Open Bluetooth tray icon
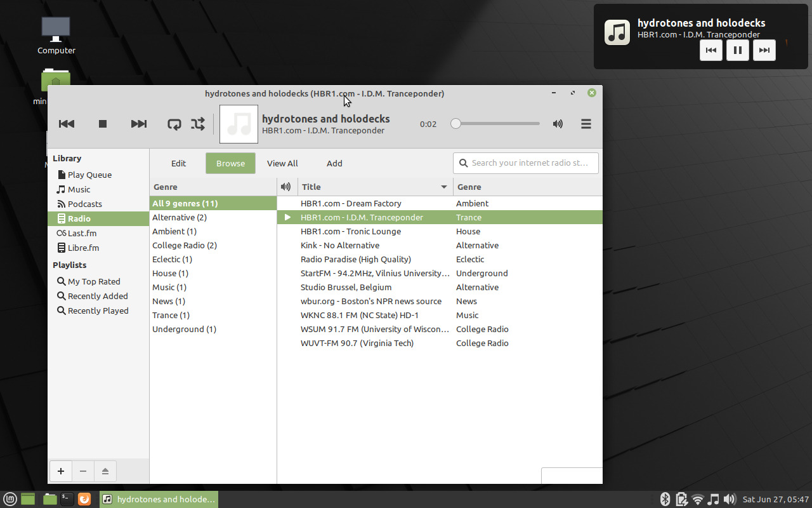This screenshot has height=508, width=812. point(665,499)
